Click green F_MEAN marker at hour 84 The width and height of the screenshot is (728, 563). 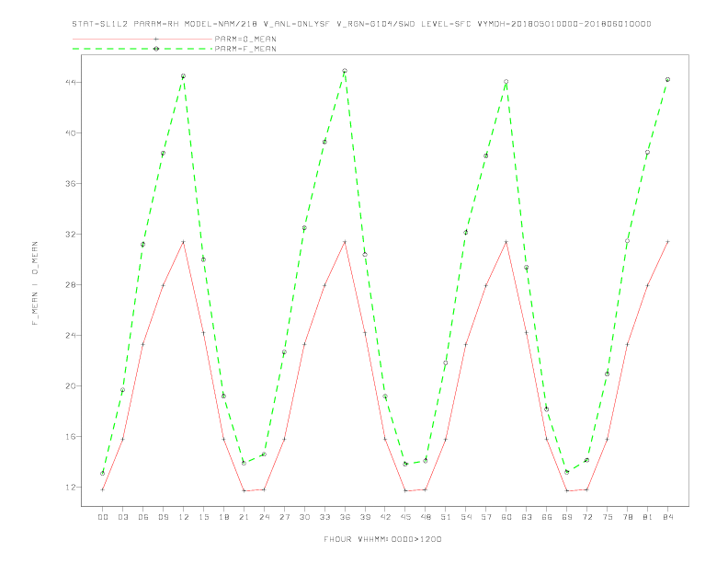point(667,79)
